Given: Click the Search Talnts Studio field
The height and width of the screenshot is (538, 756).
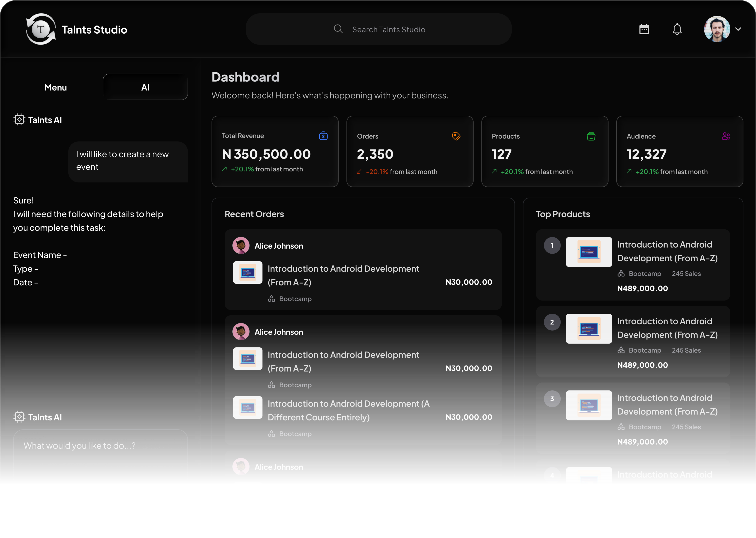Looking at the screenshot, I should pos(389,29).
